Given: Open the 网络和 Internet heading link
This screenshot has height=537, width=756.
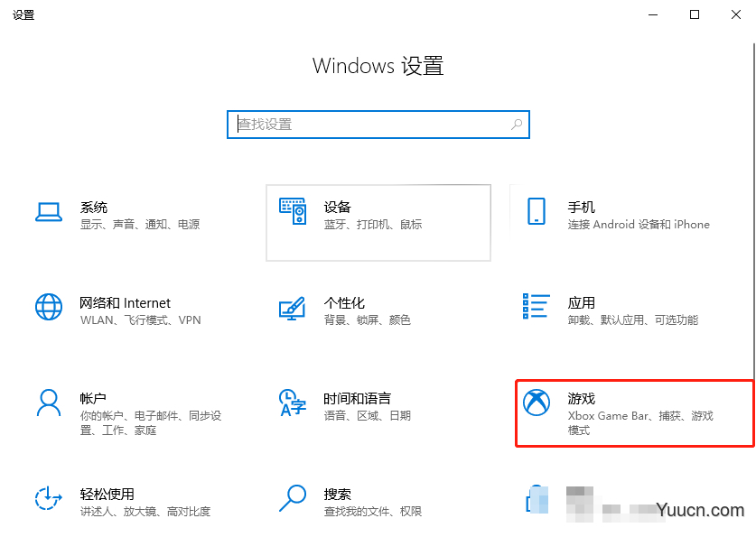Looking at the screenshot, I should coord(125,303).
